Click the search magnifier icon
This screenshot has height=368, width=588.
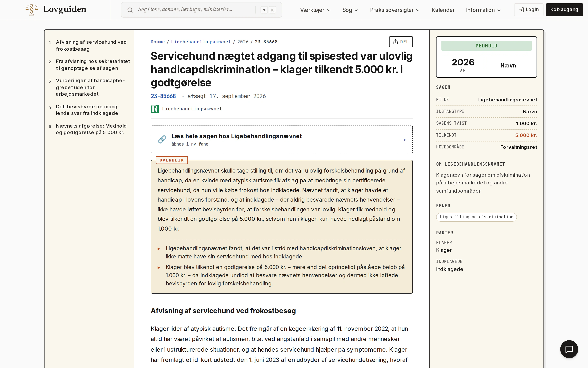point(130,10)
